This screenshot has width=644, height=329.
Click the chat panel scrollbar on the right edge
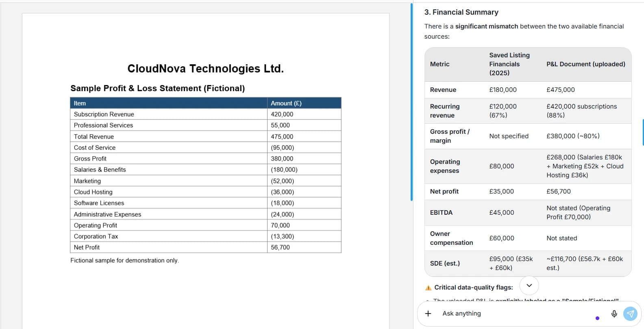click(643, 132)
